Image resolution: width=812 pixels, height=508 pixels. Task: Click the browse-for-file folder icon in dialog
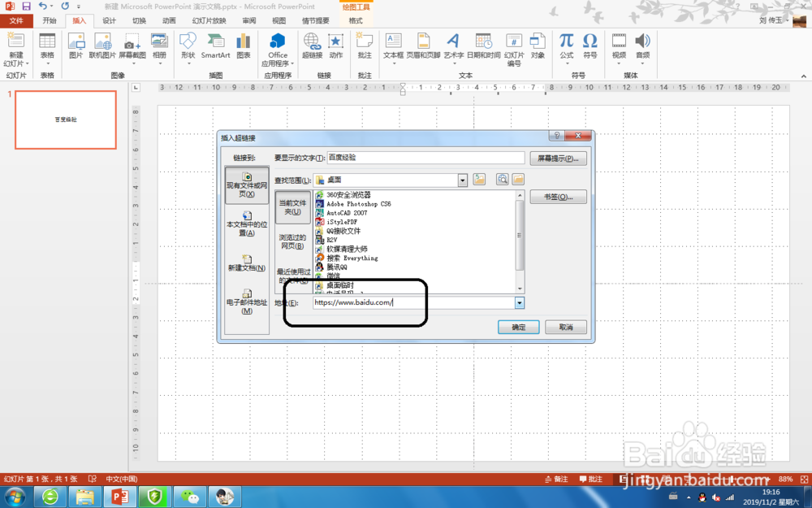[518, 180]
